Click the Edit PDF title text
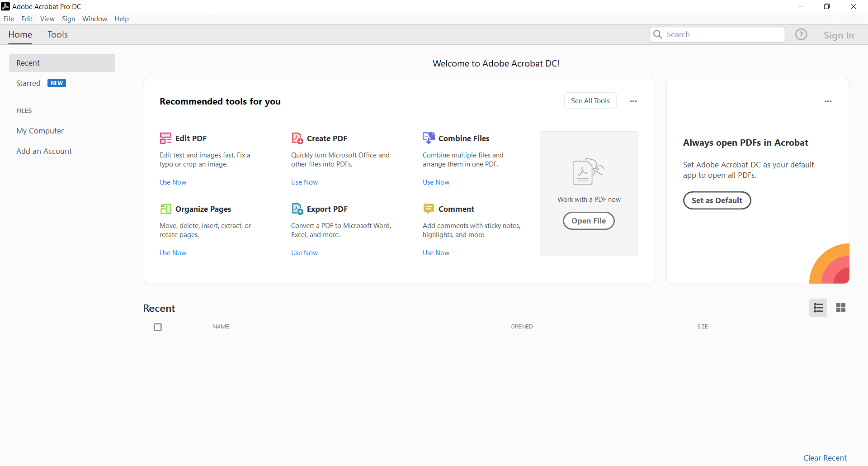This screenshot has height=466, width=868. pos(191,138)
